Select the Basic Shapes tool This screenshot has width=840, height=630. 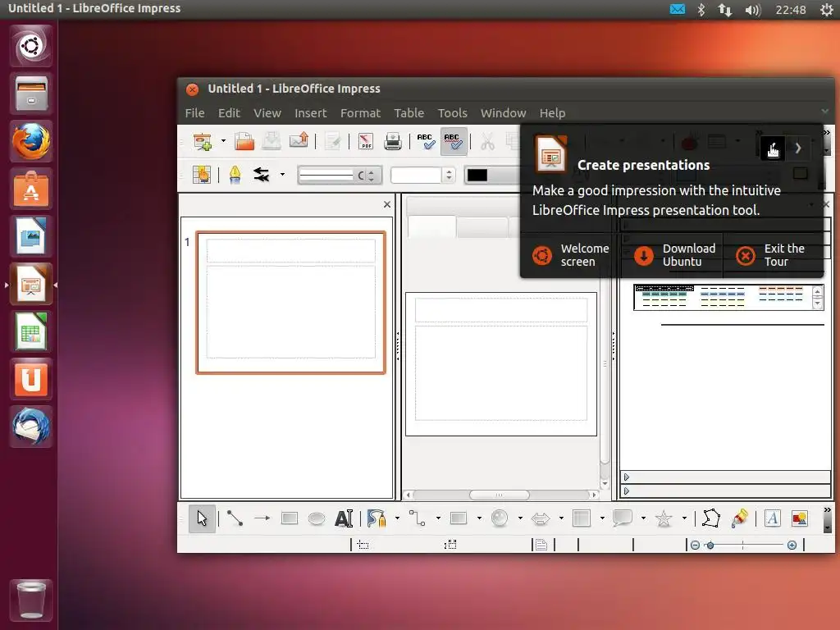459,518
